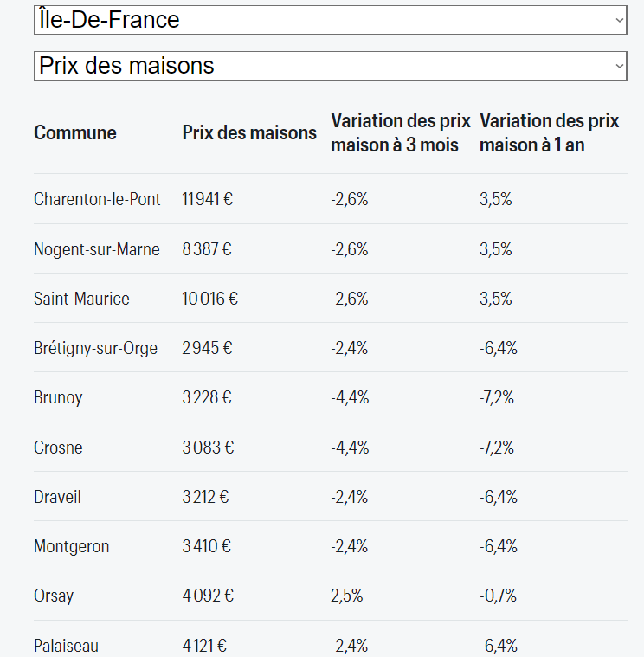Click the Prix des maisons column header

(249, 132)
